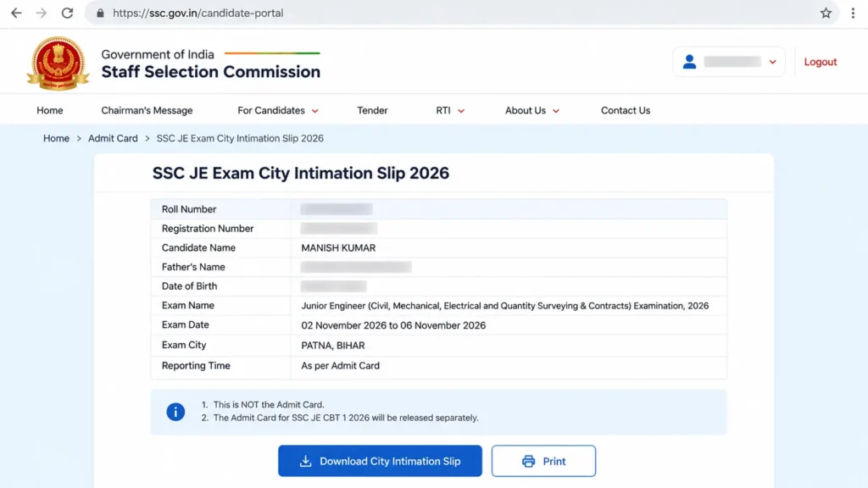
Task: Click the Staff Selection Commission emblem logo
Action: tap(58, 63)
